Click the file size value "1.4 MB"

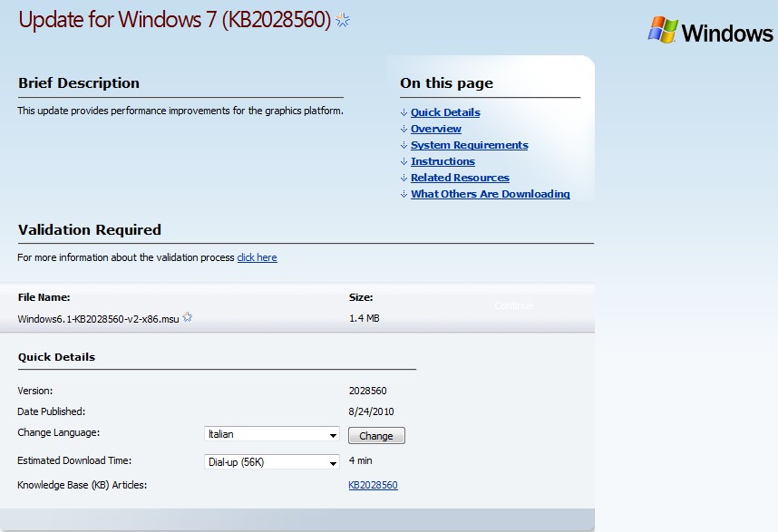tap(365, 318)
